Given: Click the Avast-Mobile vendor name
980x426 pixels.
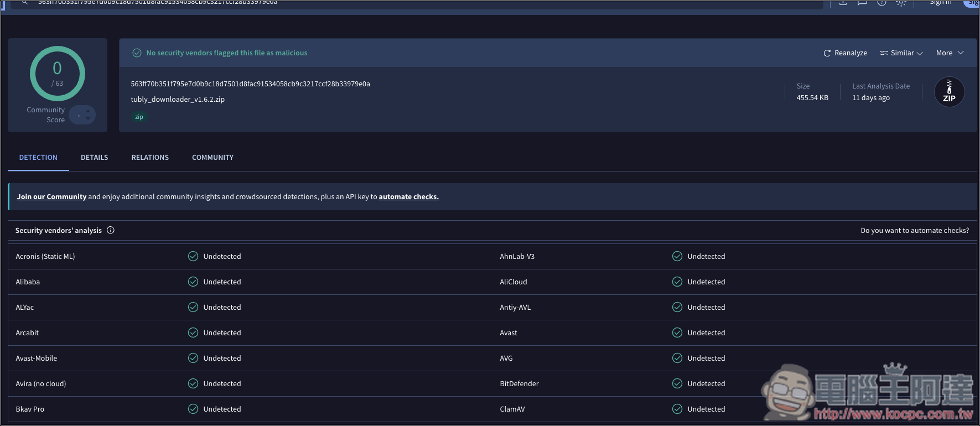Looking at the screenshot, I should click(x=37, y=359).
